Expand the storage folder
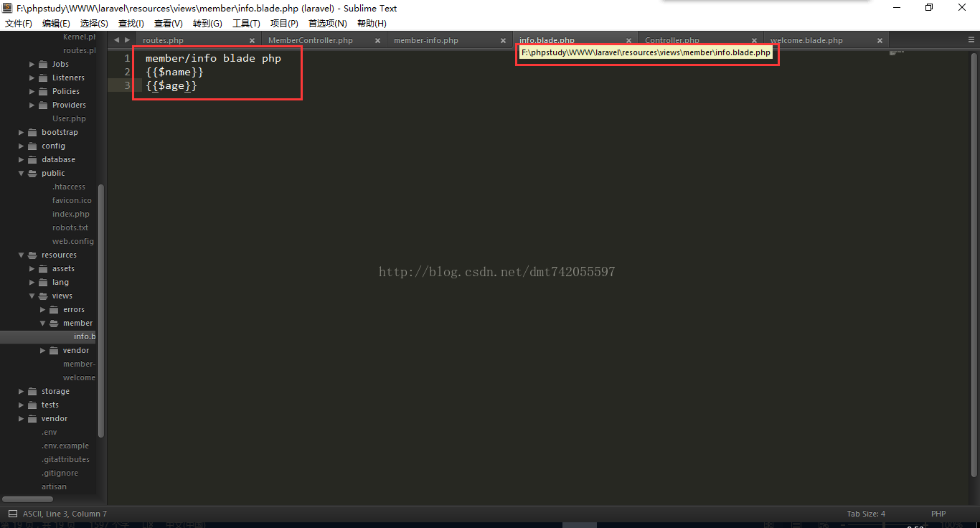The image size is (980, 528). 22,391
